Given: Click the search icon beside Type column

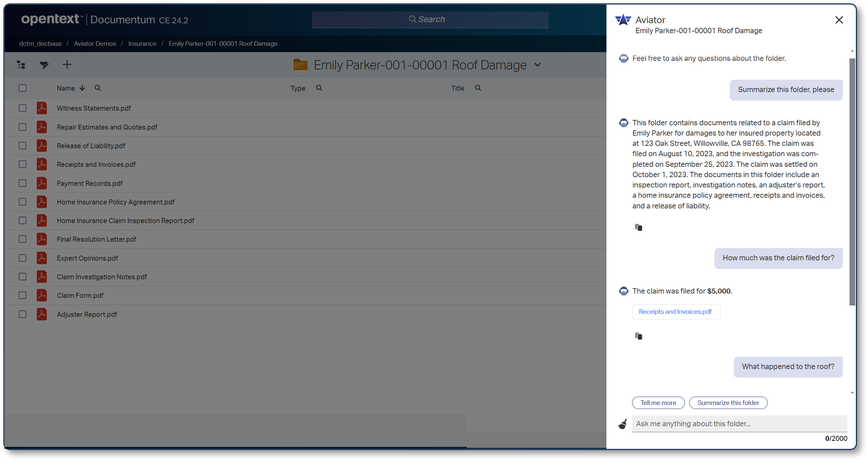Looking at the screenshot, I should (319, 88).
